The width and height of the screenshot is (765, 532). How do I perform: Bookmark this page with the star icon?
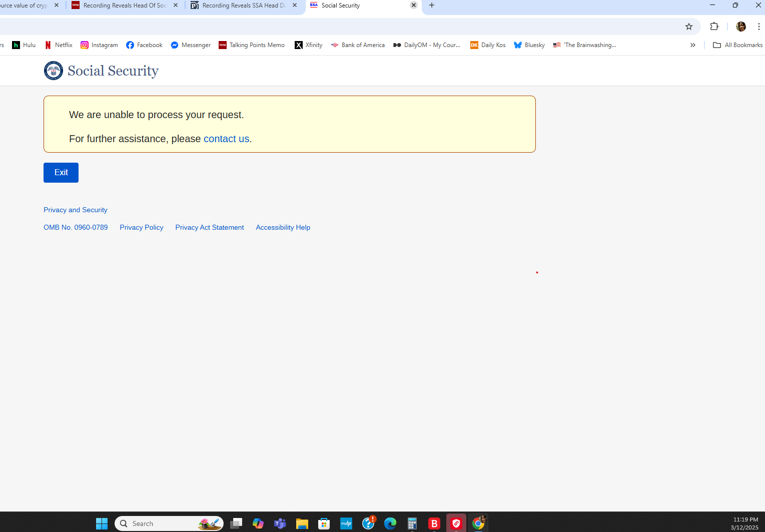(x=689, y=27)
